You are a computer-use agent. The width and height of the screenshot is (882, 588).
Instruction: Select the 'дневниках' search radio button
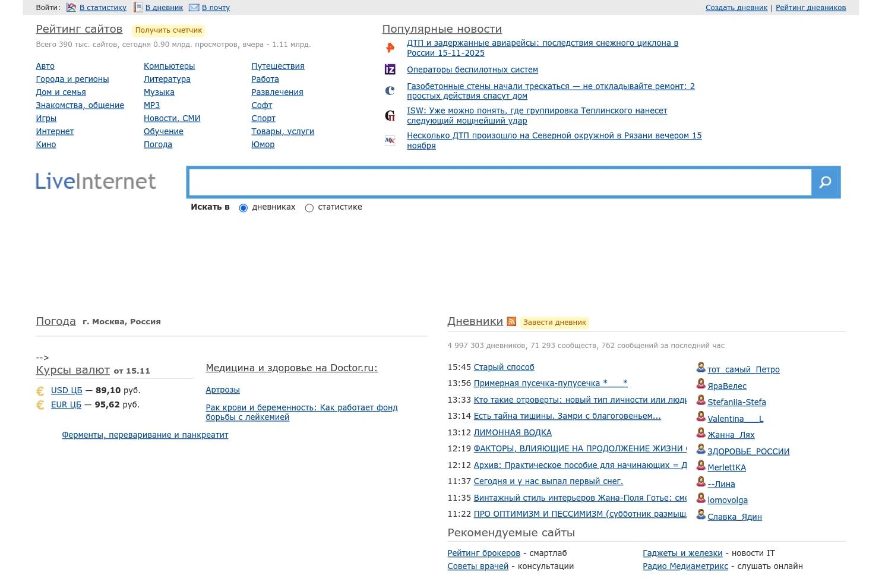click(x=243, y=208)
